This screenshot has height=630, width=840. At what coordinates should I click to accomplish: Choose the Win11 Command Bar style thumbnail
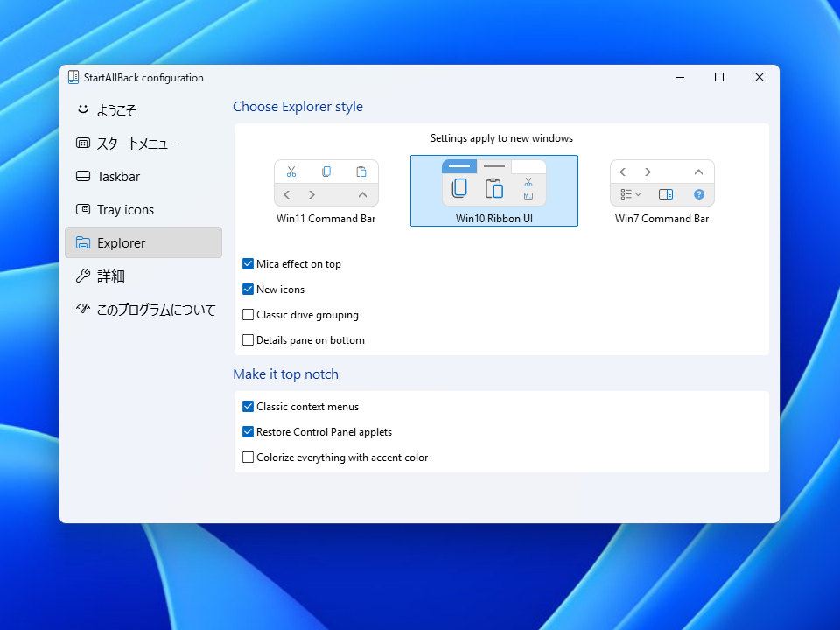tap(326, 183)
